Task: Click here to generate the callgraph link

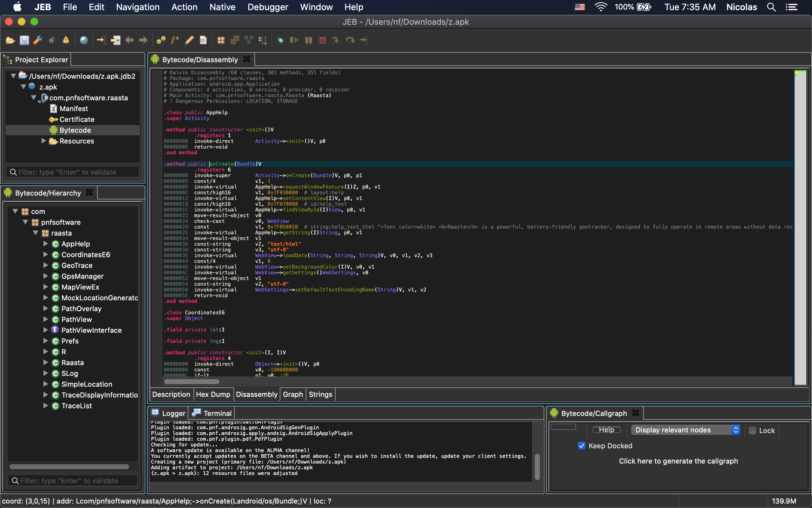Action: 678,461
